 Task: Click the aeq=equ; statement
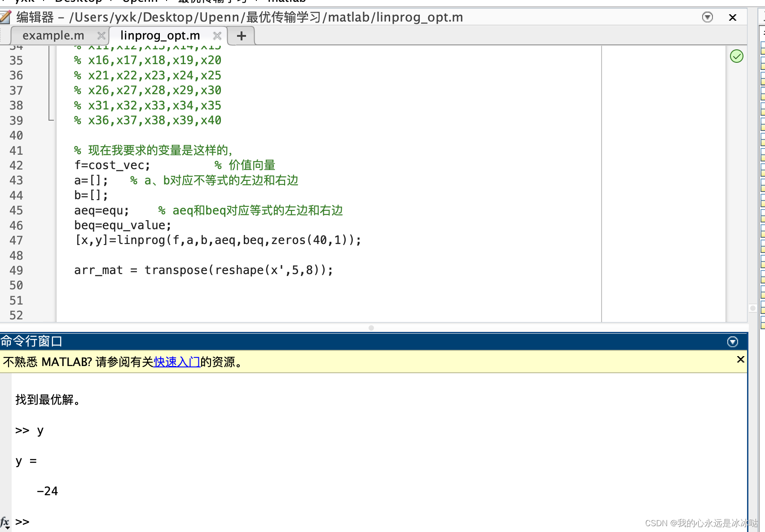(101, 210)
